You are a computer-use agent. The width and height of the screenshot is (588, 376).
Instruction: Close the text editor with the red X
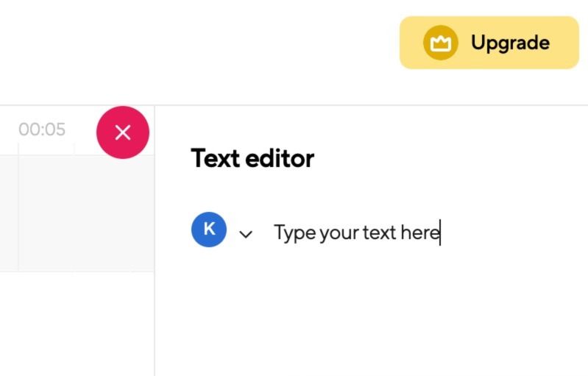coord(123,132)
